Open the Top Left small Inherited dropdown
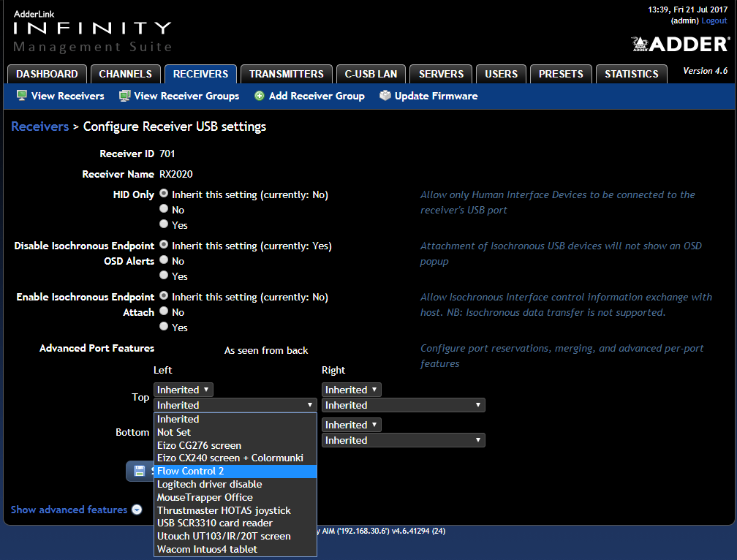Screen dimensions: 737x560 [184, 390]
